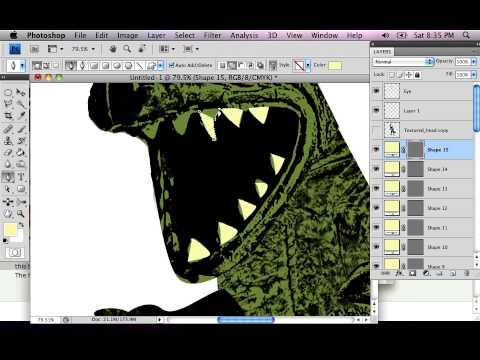Select the Crop tool in the toolbox

[8, 116]
